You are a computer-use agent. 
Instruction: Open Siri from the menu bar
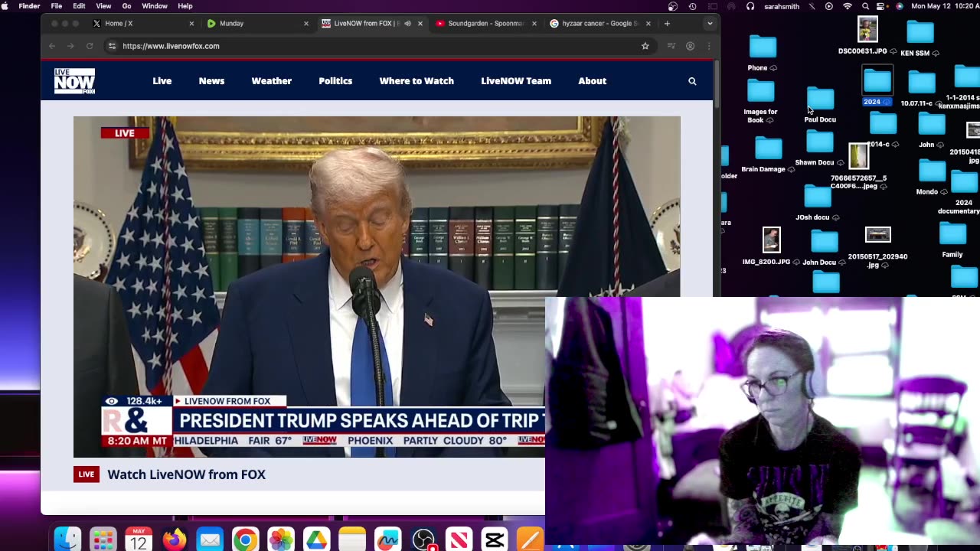[x=900, y=6]
